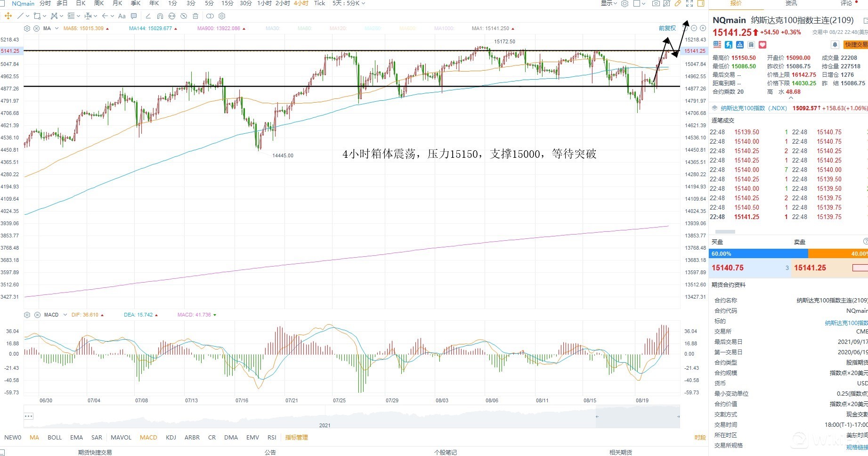Take a chart screenshot with camera icon
Screen dimensions: 868x456
pyautogui.click(x=656, y=3)
